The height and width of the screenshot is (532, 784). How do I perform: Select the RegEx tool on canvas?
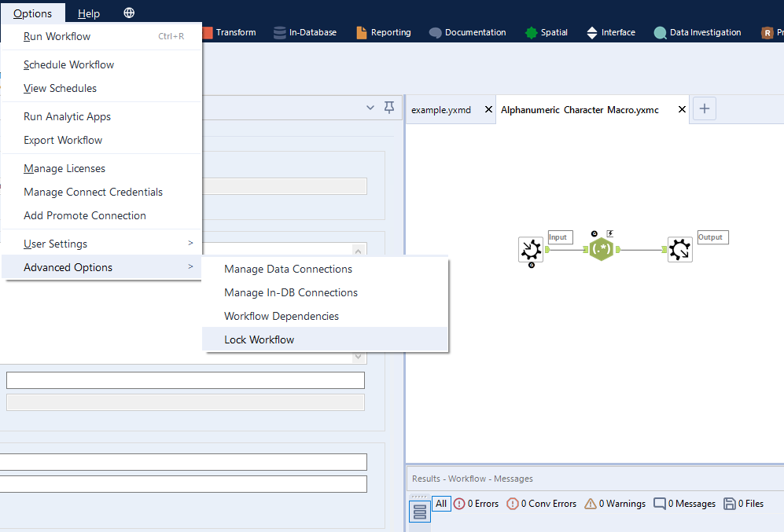point(602,249)
